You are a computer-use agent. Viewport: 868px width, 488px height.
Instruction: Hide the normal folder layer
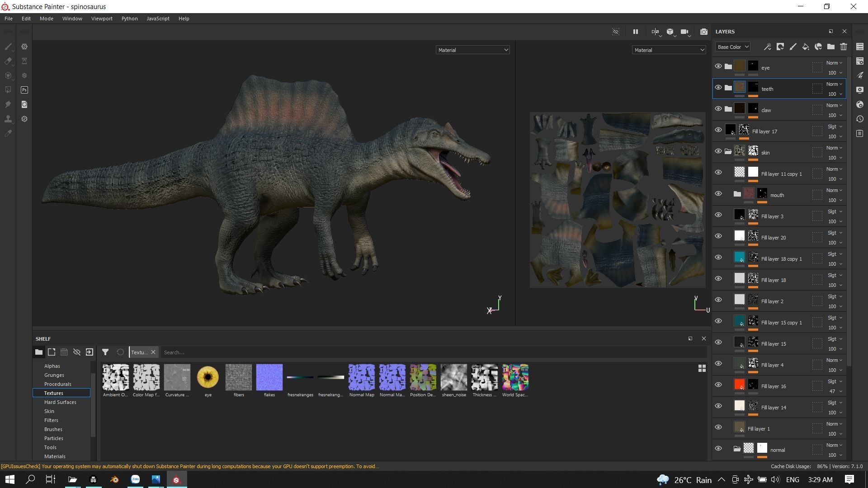click(x=718, y=448)
